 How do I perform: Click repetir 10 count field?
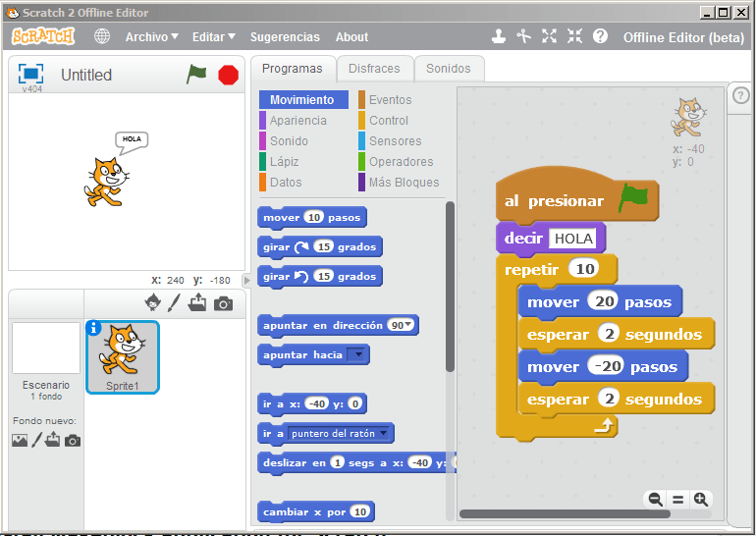coord(585,268)
